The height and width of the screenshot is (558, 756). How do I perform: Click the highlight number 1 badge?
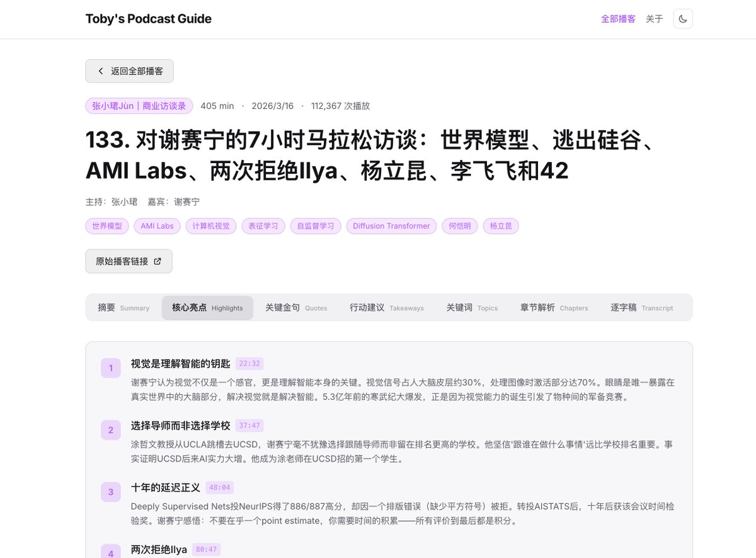(111, 368)
